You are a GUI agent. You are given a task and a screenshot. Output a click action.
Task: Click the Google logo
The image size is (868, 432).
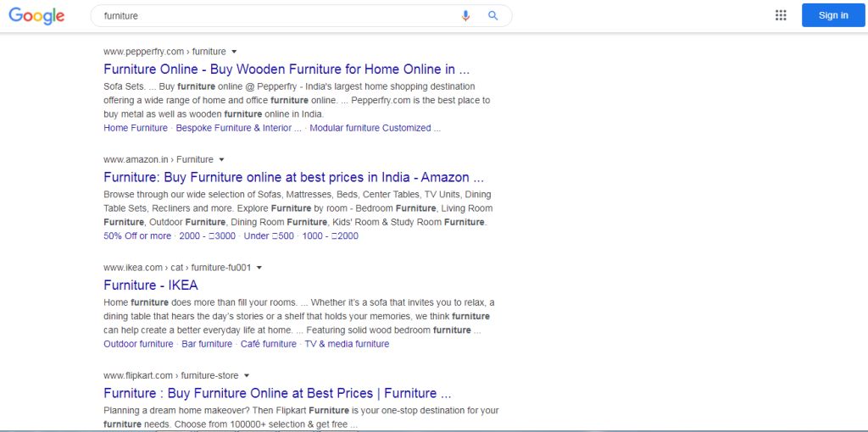click(36, 16)
